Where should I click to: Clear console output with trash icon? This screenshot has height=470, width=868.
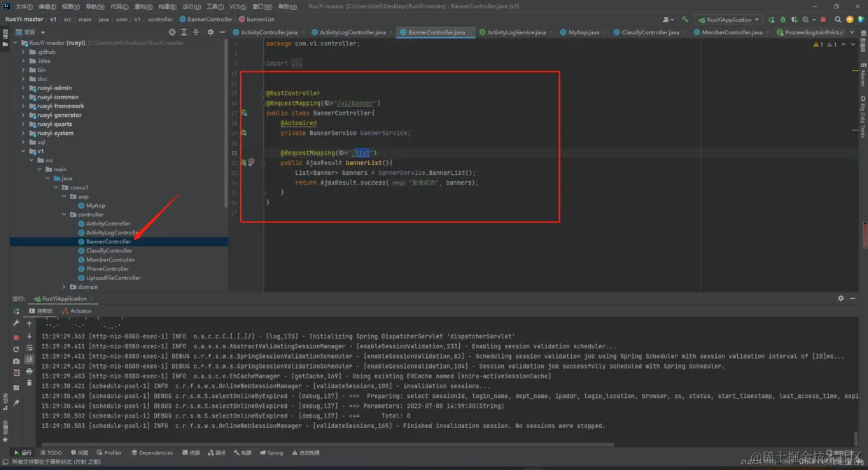(29, 383)
